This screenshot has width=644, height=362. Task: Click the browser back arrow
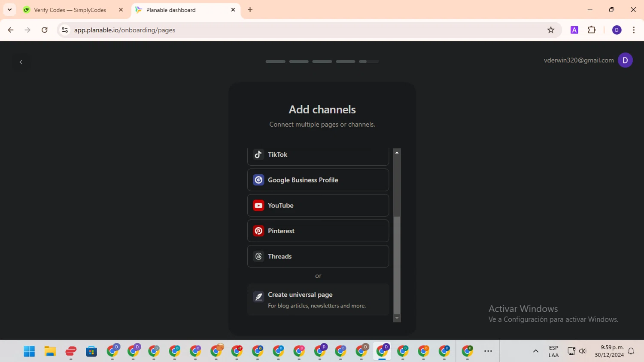(11, 30)
